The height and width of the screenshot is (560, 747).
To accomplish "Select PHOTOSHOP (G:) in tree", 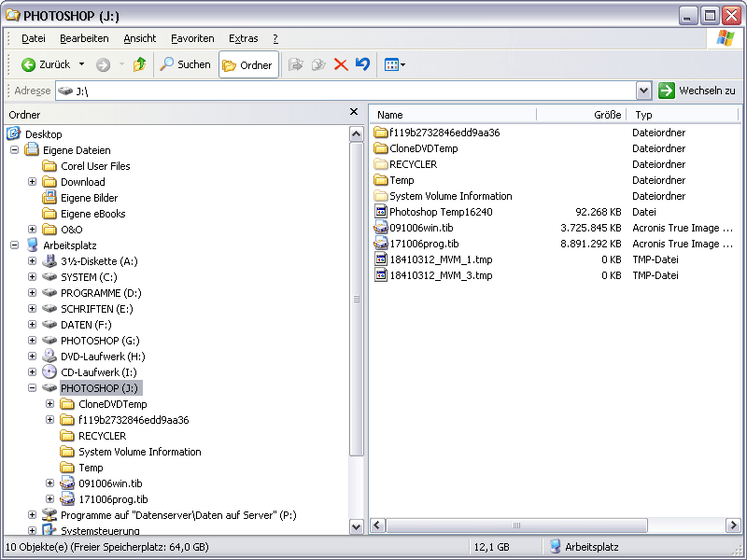I will tap(100, 341).
